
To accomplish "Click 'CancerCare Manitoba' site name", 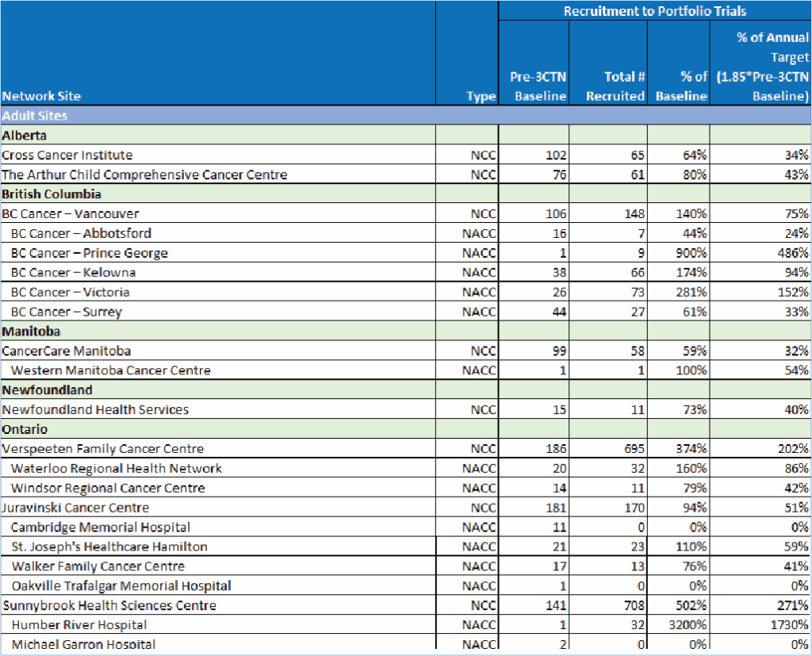I will click(66, 351).
